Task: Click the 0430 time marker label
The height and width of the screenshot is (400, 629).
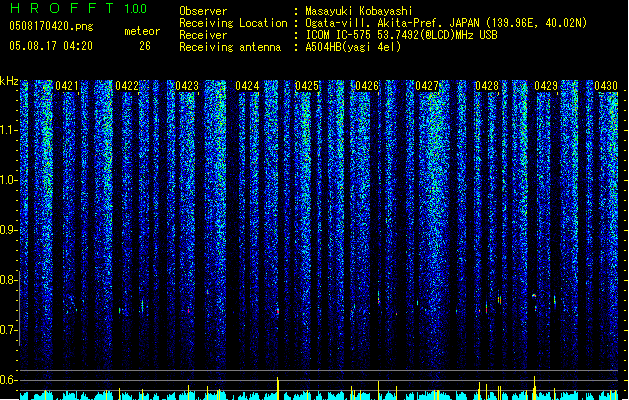Action: coord(606,86)
